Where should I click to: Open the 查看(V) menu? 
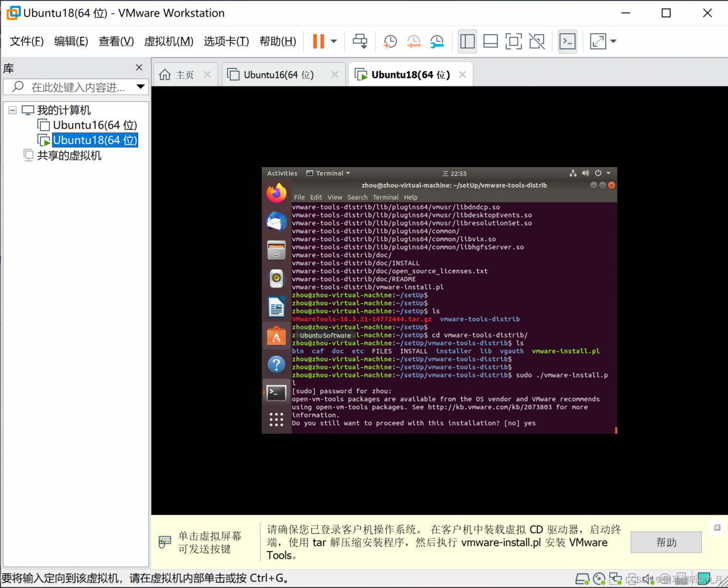pyautogui.click(x=116, y=41)
